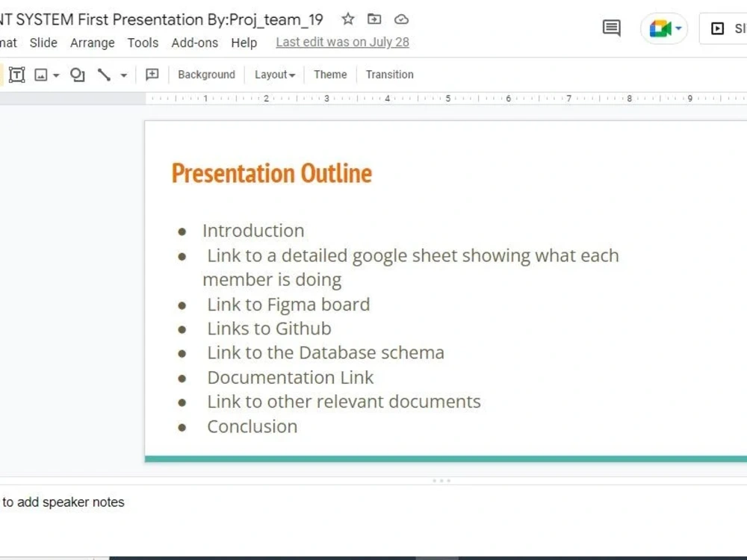
Task: Click the Move to folder icon
Action: [374, 19]
